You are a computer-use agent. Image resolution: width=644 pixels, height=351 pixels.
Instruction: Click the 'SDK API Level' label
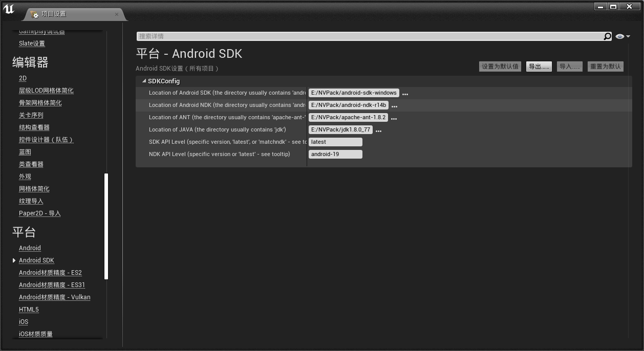(x=228, y=142)
